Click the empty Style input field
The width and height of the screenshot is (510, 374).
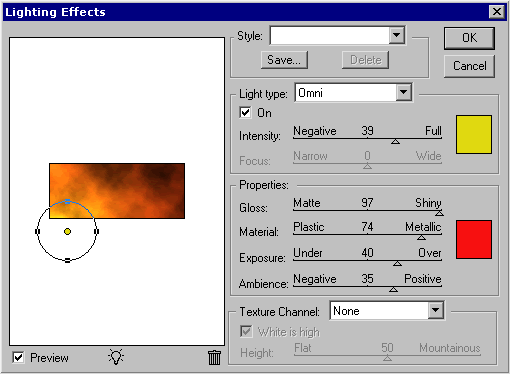330,35
